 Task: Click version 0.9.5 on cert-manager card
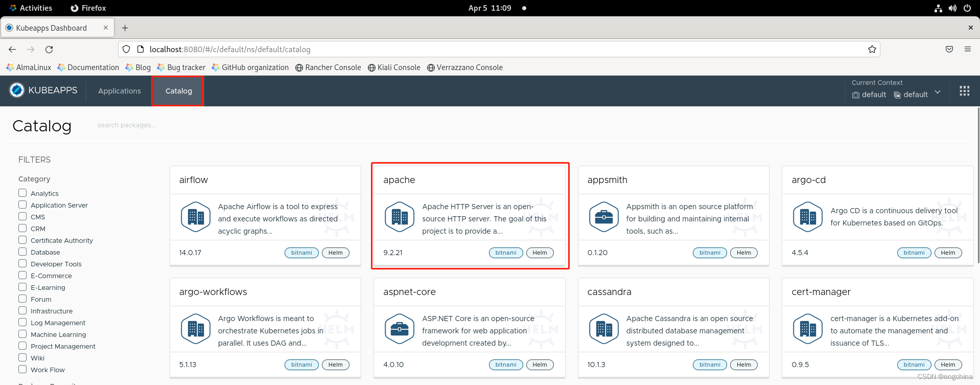(x=800, y=365)
